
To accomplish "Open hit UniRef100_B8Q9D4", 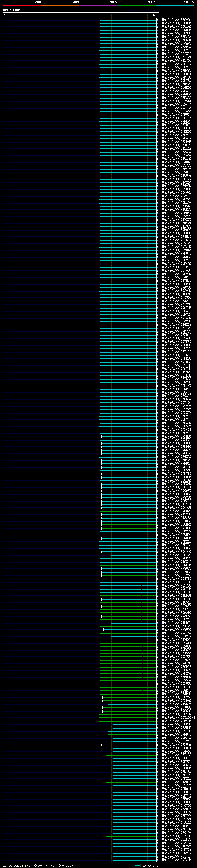I will [x=176, y=20].
